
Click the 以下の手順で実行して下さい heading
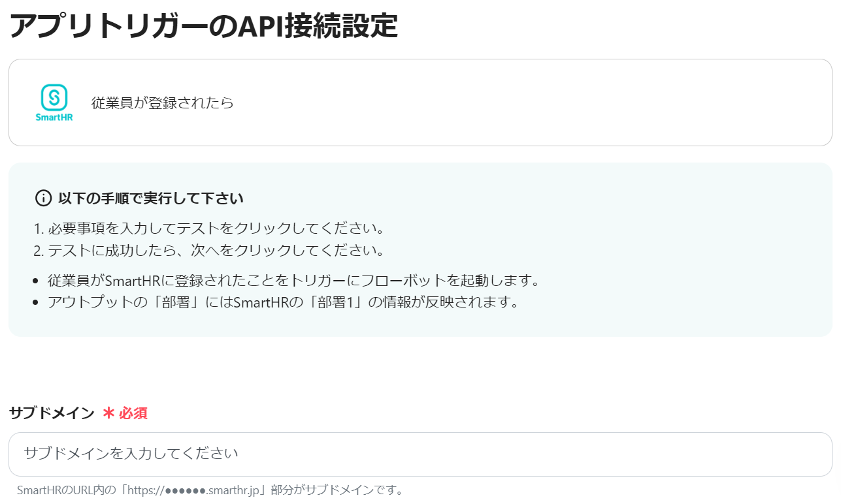pos(151,198)
